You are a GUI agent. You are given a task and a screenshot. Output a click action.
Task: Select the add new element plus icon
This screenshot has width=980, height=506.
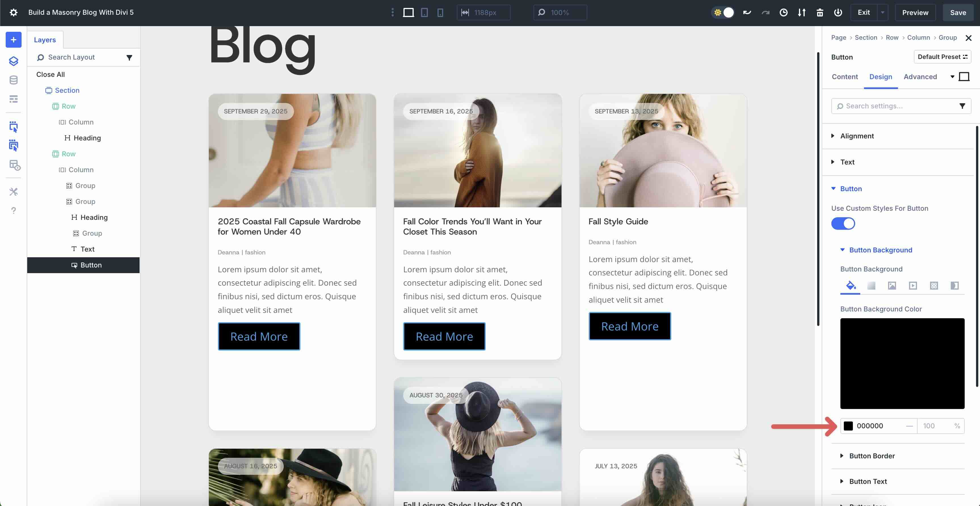click(13, 39)
